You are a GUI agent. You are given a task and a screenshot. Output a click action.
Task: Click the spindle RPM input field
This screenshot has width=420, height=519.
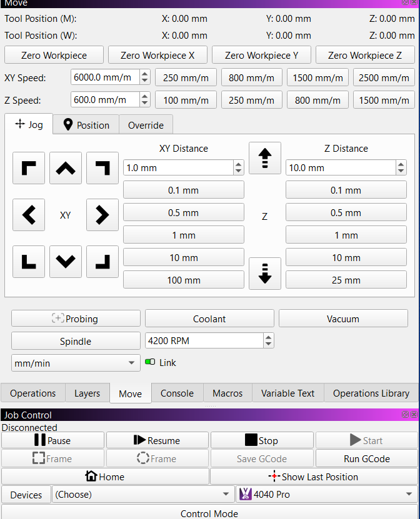204,341
